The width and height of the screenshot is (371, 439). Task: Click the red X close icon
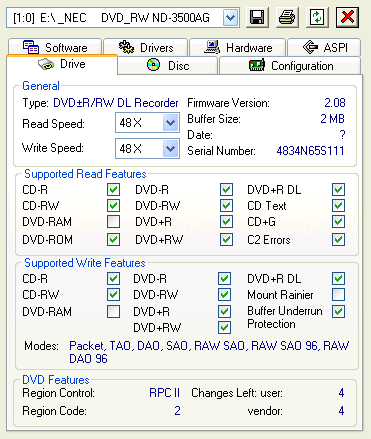pyautogui.click(x=347, y=17)
